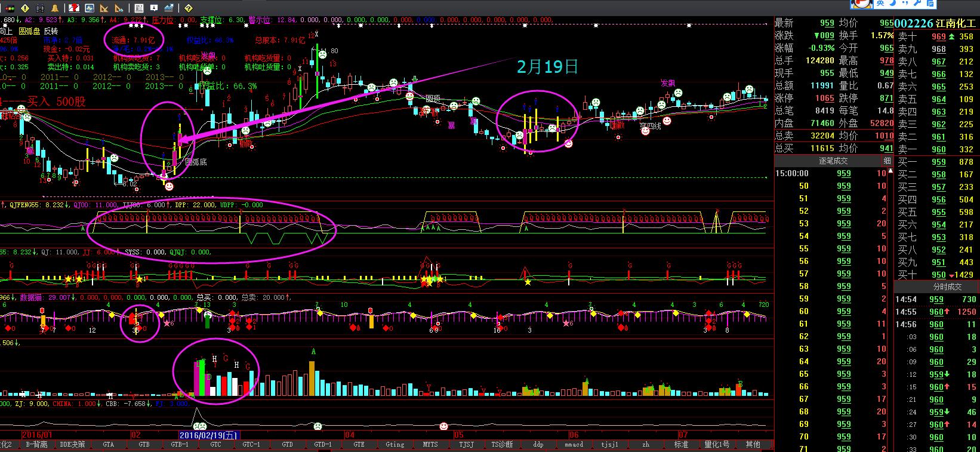Click the 14:55 minute trade row
This screenshot has height=452, width=980.
936,312
